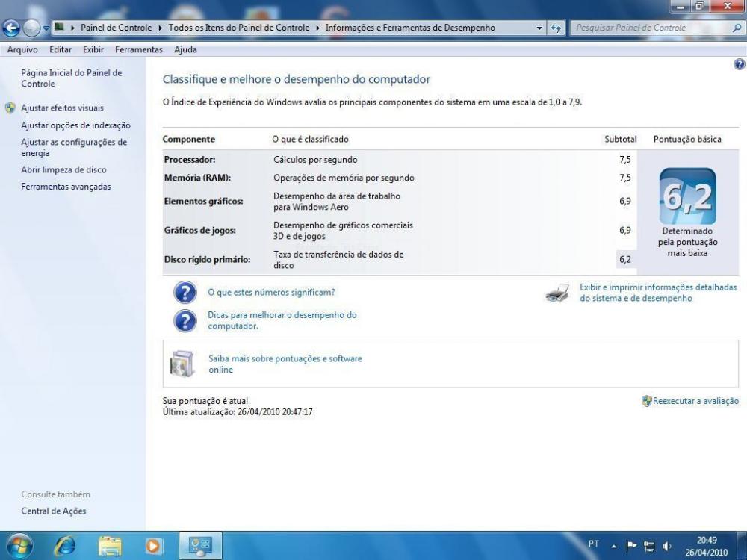Launch Windows Media Player from taskbar
The image size is (747, 560).
155,546
